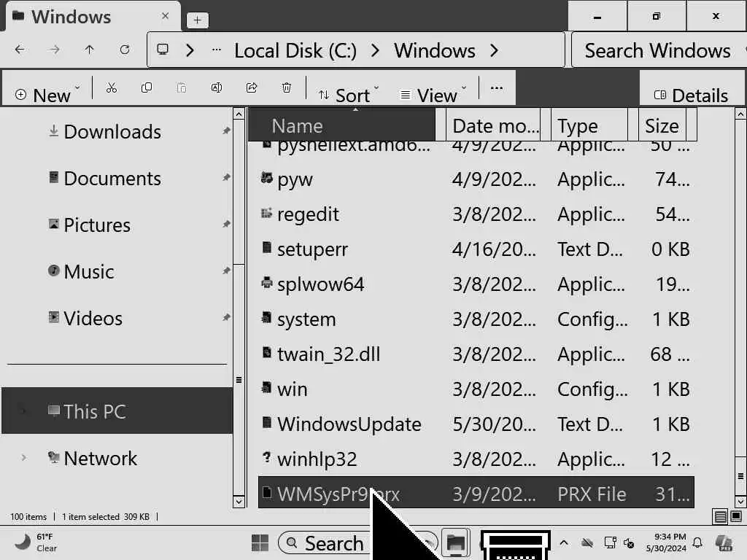Click the Rename icon in toolbar

[x=216, y=87]
